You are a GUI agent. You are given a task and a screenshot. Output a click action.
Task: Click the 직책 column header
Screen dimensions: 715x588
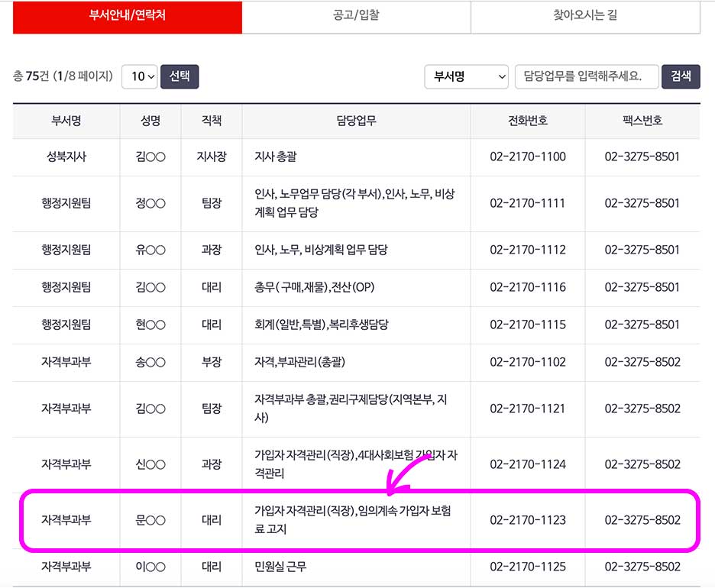point(211,121)
